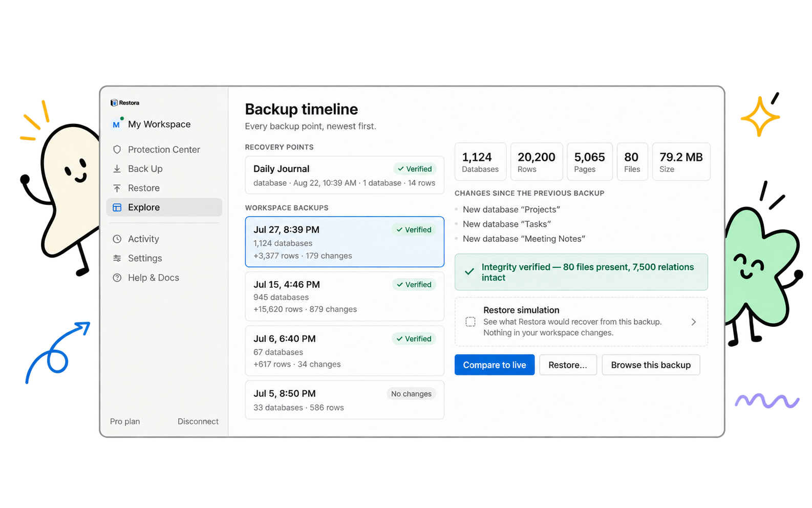Open the Activity page
Screen dimensions: 812x508
164,239
